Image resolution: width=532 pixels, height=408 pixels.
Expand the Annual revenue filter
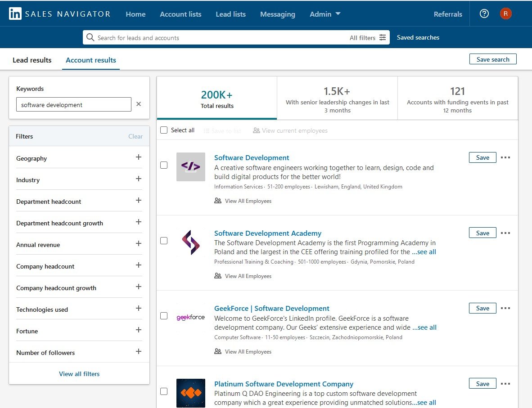pyautogui.click(x=138, y=245)
